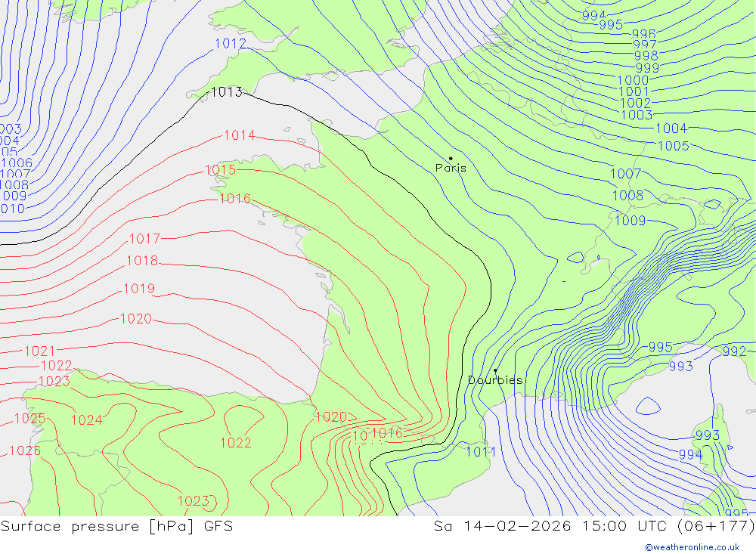Image resolution: width=756 pixels, height=554 pixels.
Task: Click the blue 1004 isobar label
Action: point(671,128)
